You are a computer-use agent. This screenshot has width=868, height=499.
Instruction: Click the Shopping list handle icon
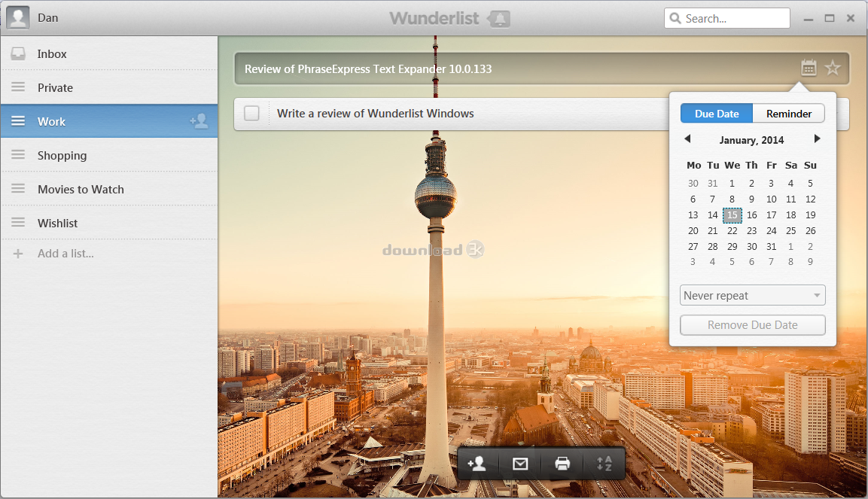click(18, 155)
